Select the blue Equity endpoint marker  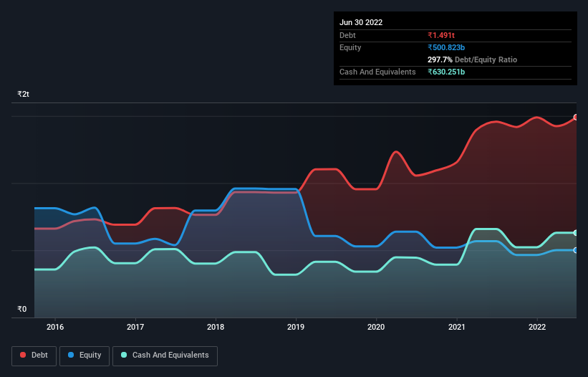pyautogui.click(x=576, y=250)
